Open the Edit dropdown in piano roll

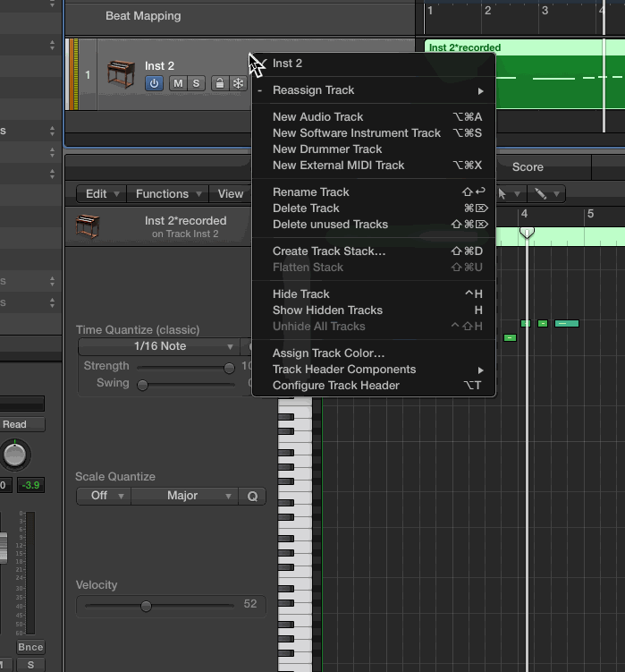102,193
